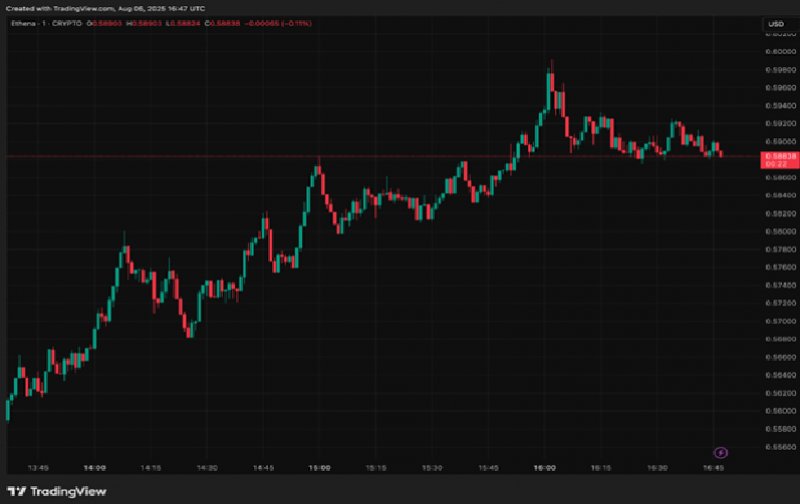Click the 0.59600 price scale label

tap(781, 88)
